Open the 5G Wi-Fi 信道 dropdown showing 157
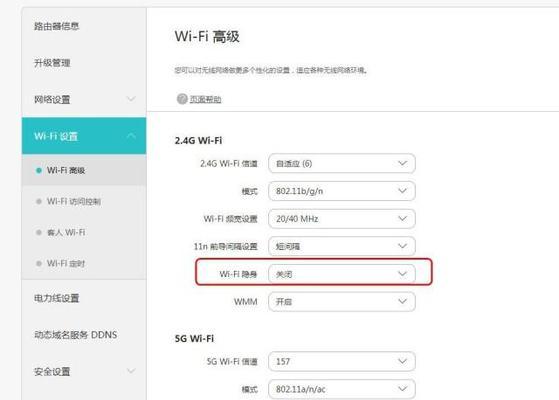Screen dimensions: 559x400 click(x=342, y=361)
